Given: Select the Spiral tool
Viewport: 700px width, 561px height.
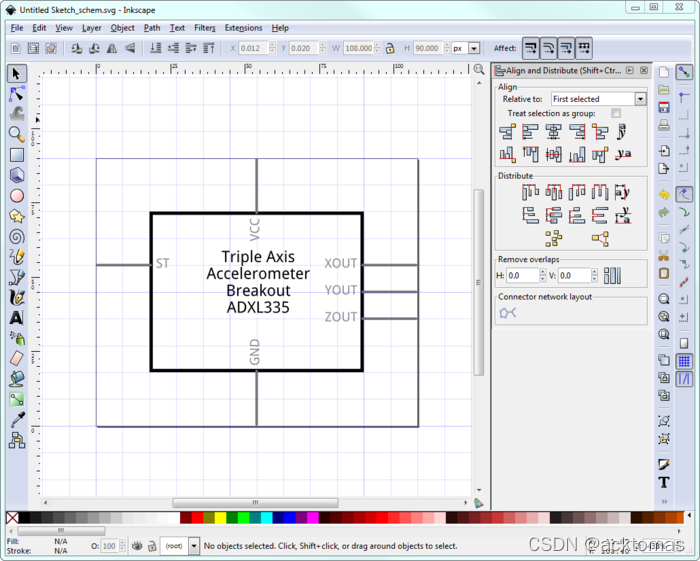Looking at the screenshot, I should click(x=17, y=237).
